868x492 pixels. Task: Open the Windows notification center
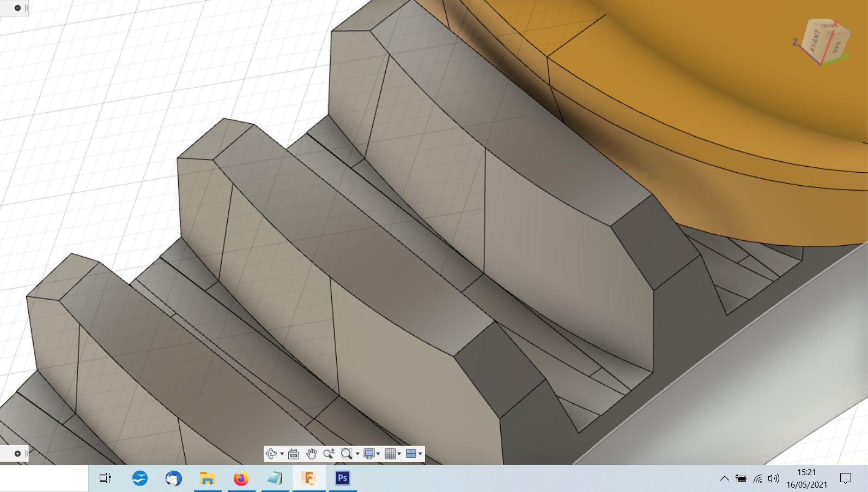coord(846,478)
